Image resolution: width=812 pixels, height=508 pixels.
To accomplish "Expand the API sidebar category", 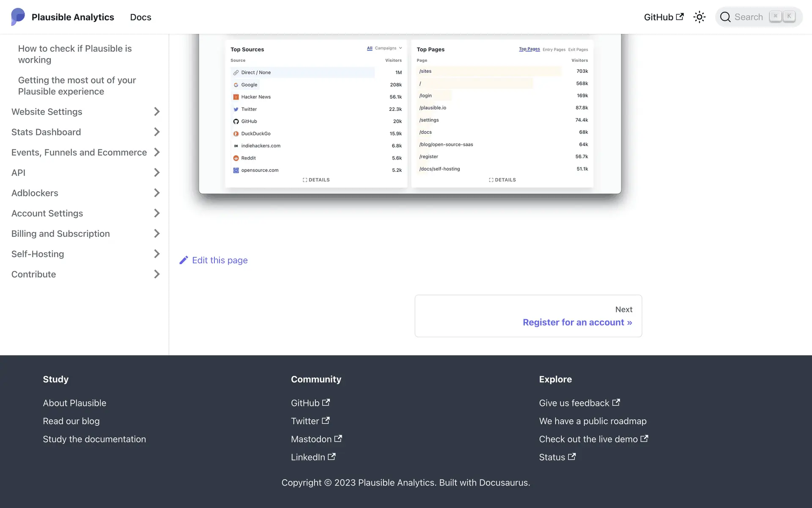I will click(156, 173).
